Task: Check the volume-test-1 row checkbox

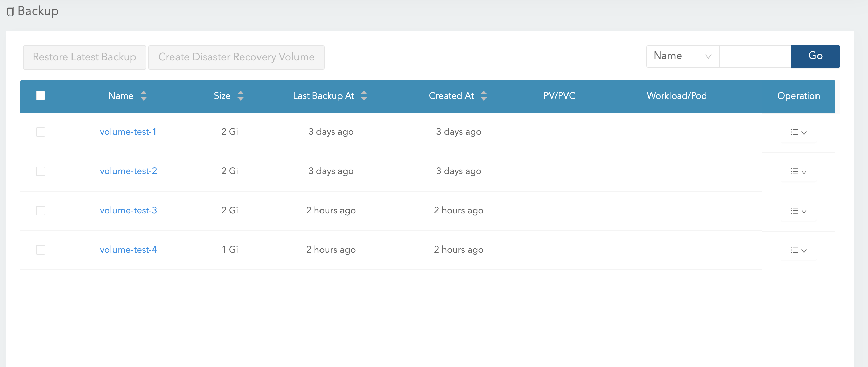Action: click(41, 132)
